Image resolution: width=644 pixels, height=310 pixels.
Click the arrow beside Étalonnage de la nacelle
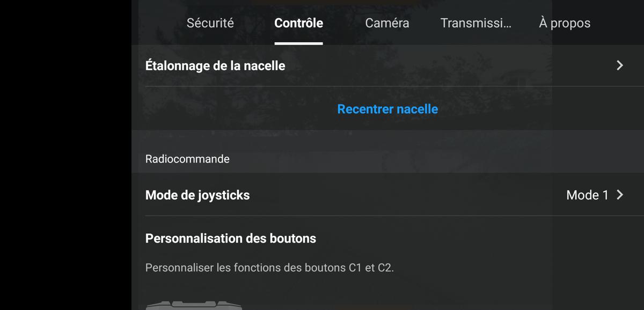(x=620, y=65)
